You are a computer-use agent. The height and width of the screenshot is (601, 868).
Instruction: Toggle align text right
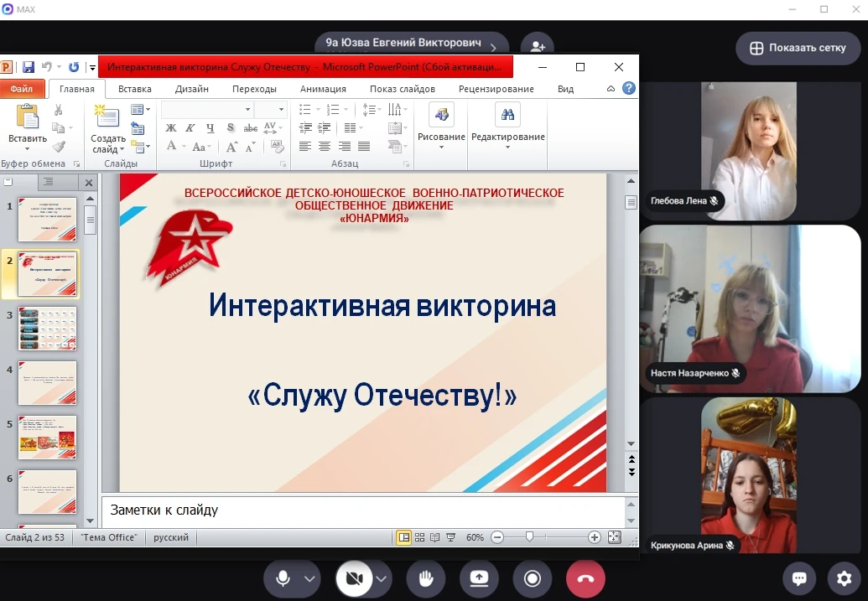click(x=345, y=146)
